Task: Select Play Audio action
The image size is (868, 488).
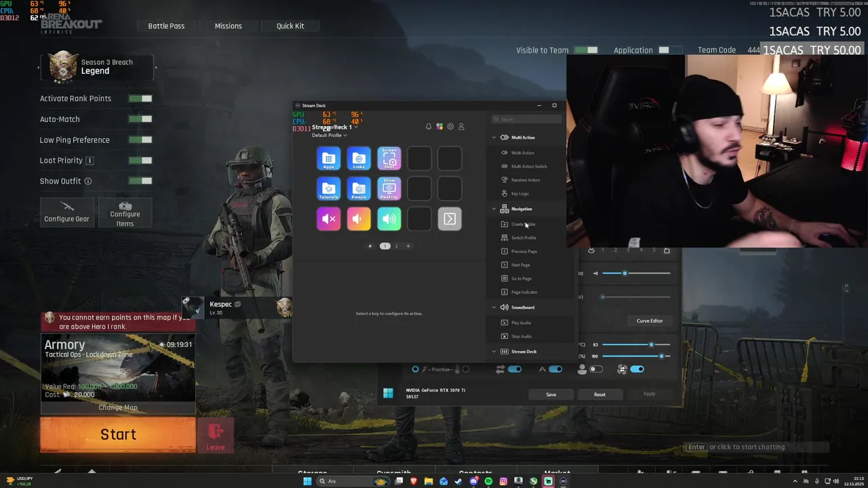Action: click(521, 323)
